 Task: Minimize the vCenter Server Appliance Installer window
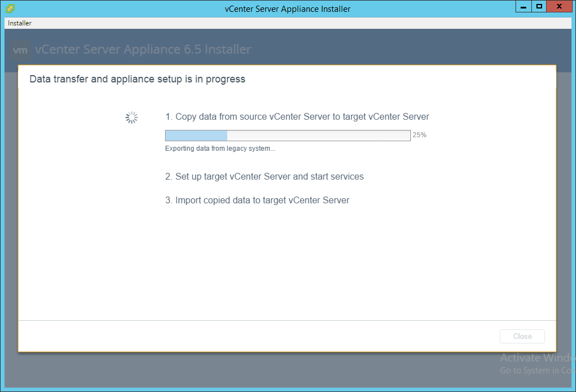click(523, 7)
